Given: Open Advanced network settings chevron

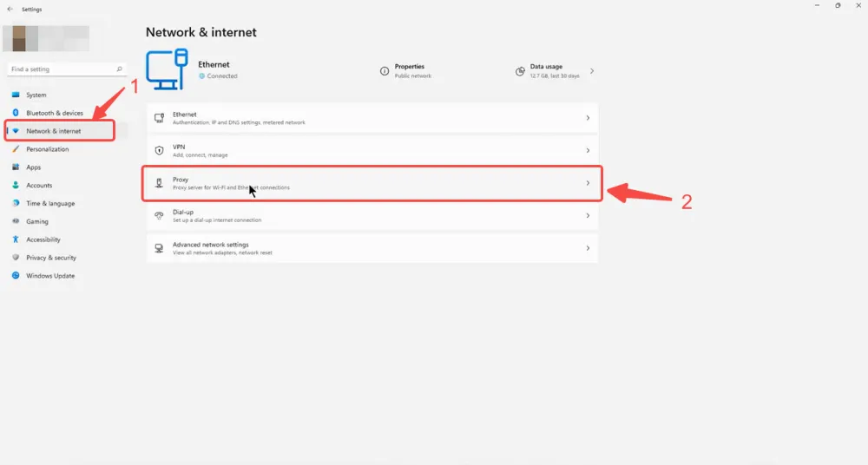Looking at the screenshot, I should [x=588, y=248].
